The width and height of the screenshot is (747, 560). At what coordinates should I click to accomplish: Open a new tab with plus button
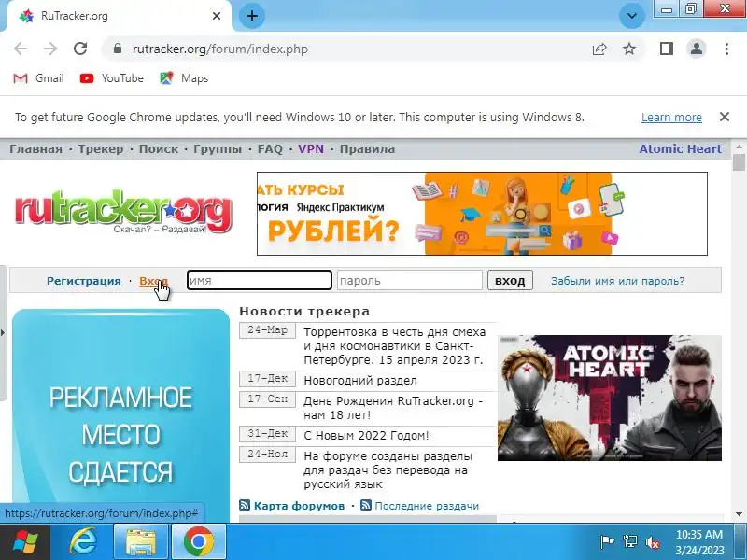point(251,16)
